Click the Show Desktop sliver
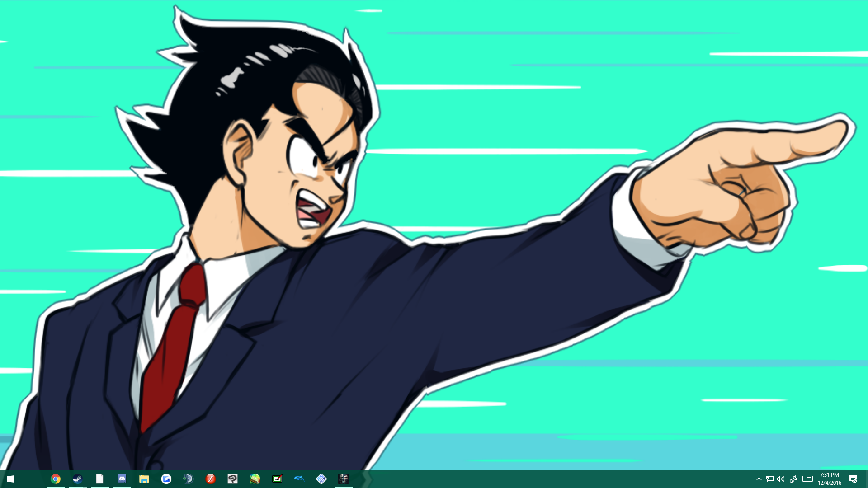 [866, 479]
